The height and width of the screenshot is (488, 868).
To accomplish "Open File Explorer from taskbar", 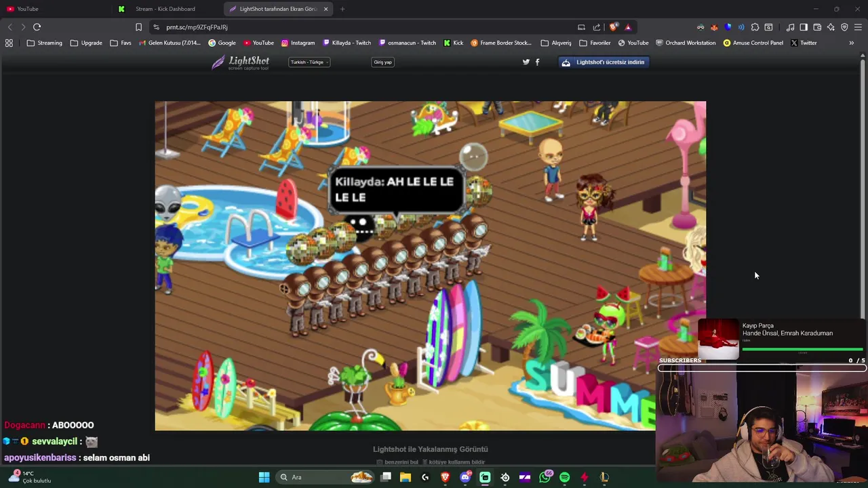I will pyautogui.click(x=406, y=477).
